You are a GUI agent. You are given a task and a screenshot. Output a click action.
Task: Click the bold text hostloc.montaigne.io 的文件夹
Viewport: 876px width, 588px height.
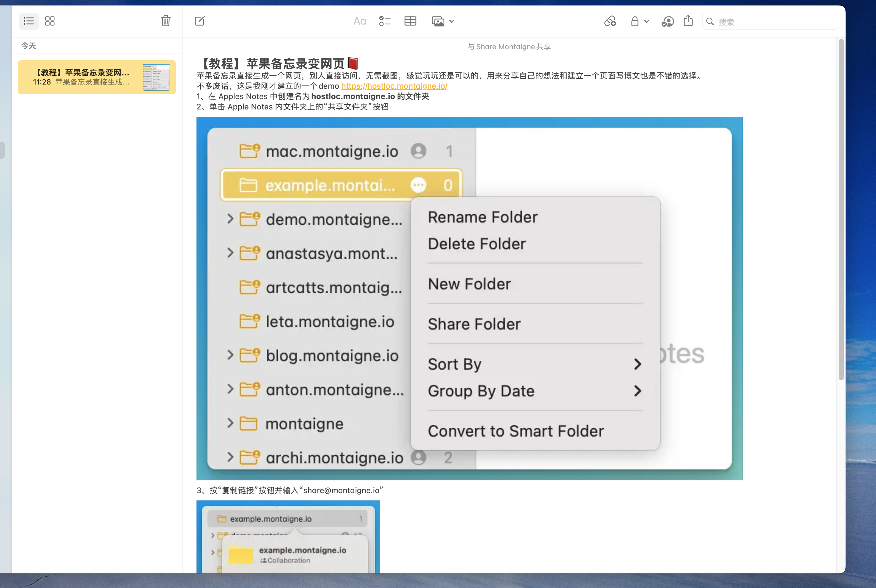click(x=370, y=96)
